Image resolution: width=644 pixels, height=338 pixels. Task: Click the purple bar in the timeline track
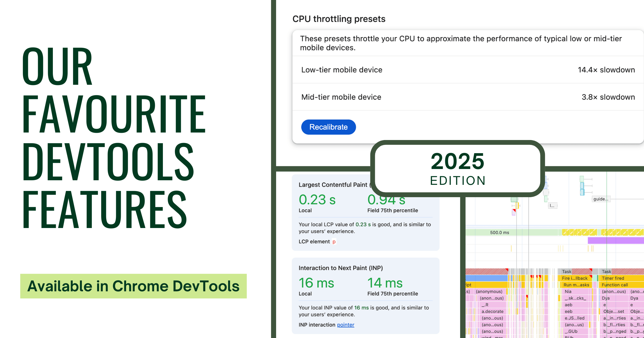click(616, 240)
